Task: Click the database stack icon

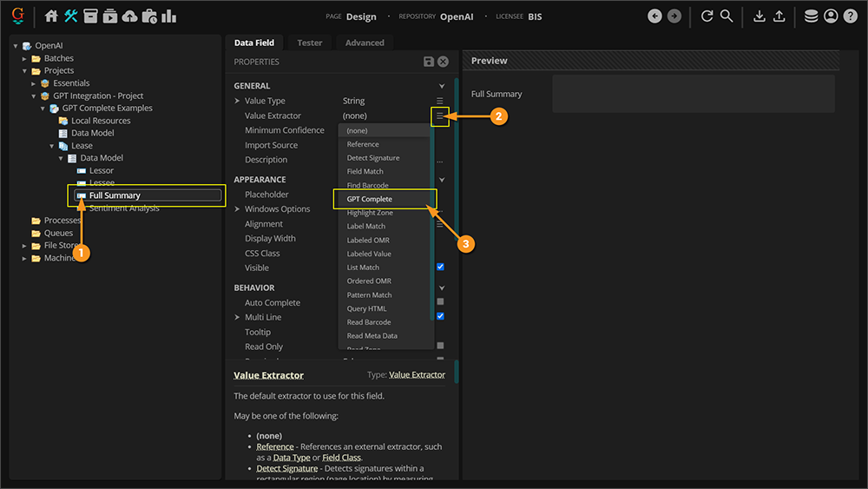Action: point(811,16)
